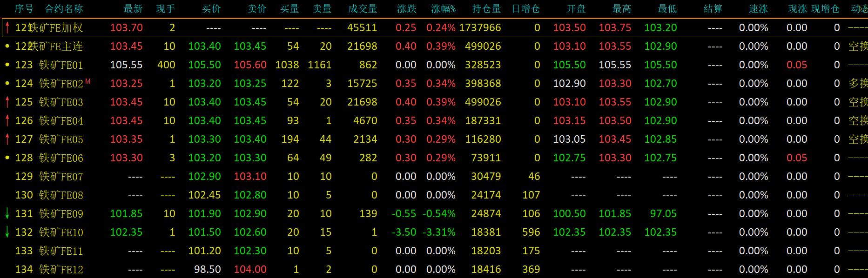The height and width of the screenshot is (278, 868).
Task: Click 铁矿FE01 bid price 105.50
Action: (x=204, y=65)
